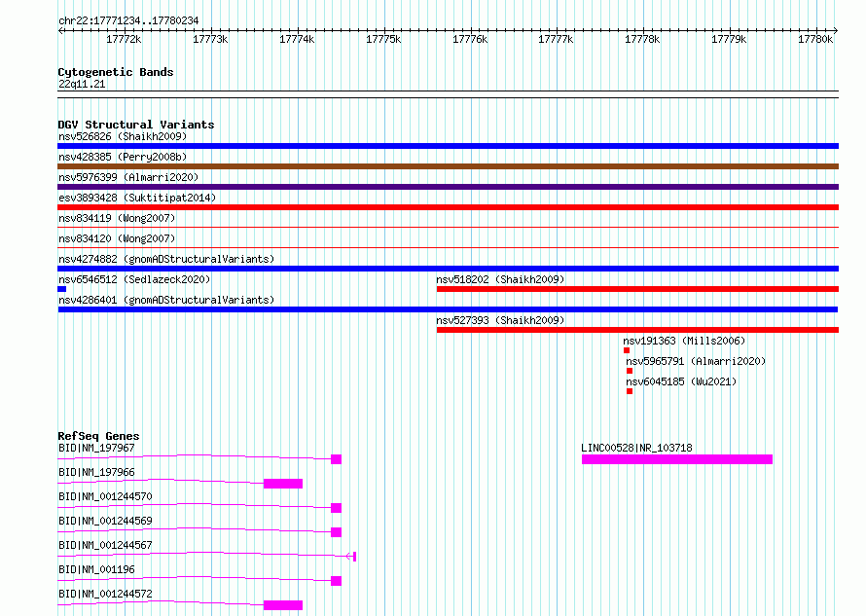Open the nsv6546512 (Sedlazeck2020) label
866x616 pixels.
coord(134,279)
